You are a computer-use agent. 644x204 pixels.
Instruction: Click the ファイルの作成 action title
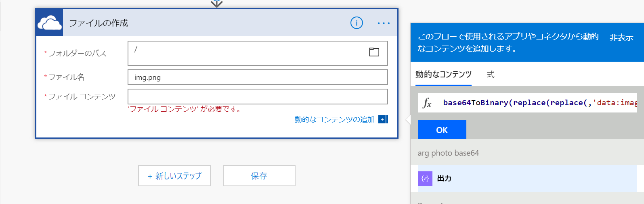[99, 23]
